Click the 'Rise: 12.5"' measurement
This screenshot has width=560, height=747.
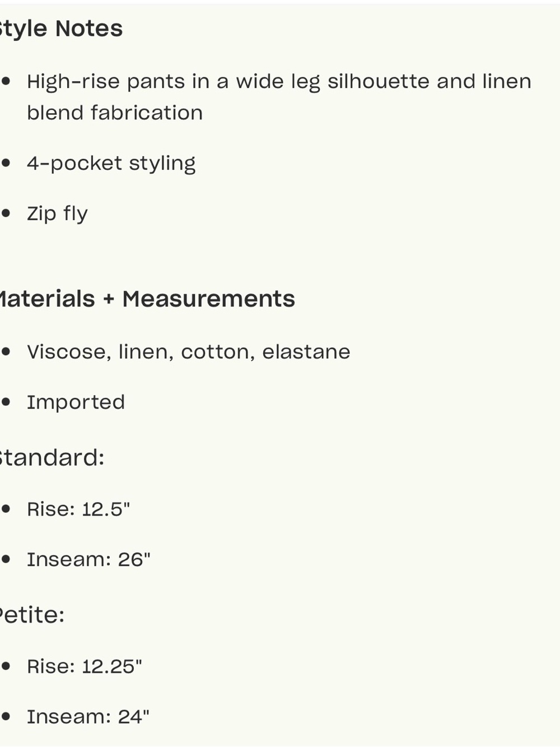(78, 509)
